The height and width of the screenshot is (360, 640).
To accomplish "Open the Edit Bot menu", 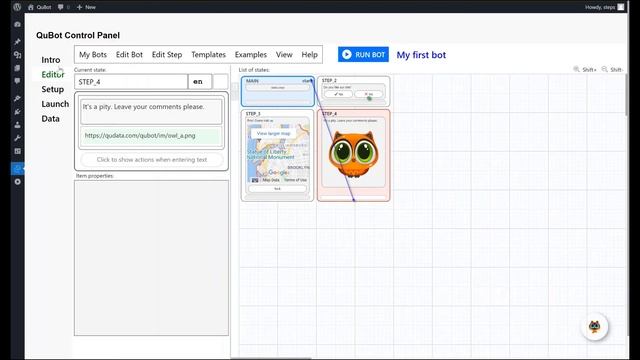I will click(x=129, y=55).
